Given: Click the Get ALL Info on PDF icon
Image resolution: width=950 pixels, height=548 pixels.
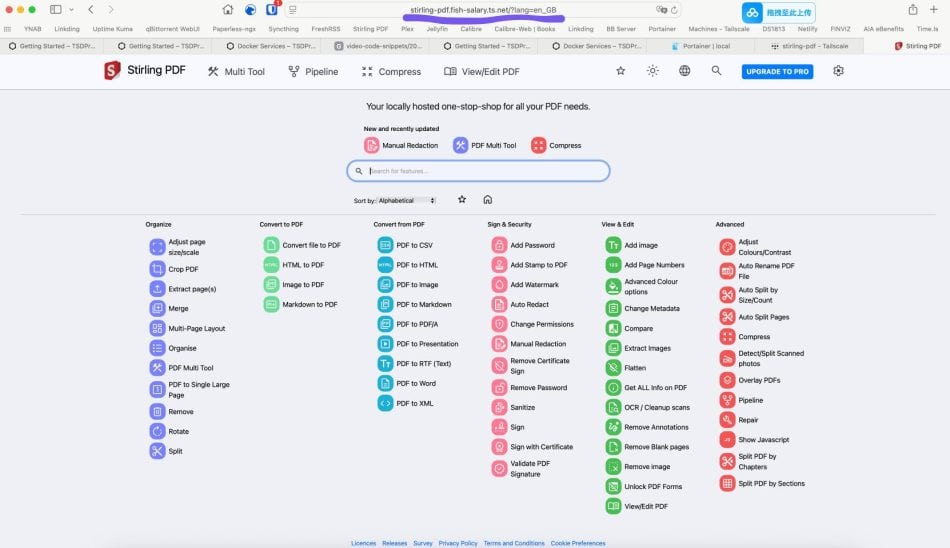Looking at the screenshot, I should pos(613,387).
